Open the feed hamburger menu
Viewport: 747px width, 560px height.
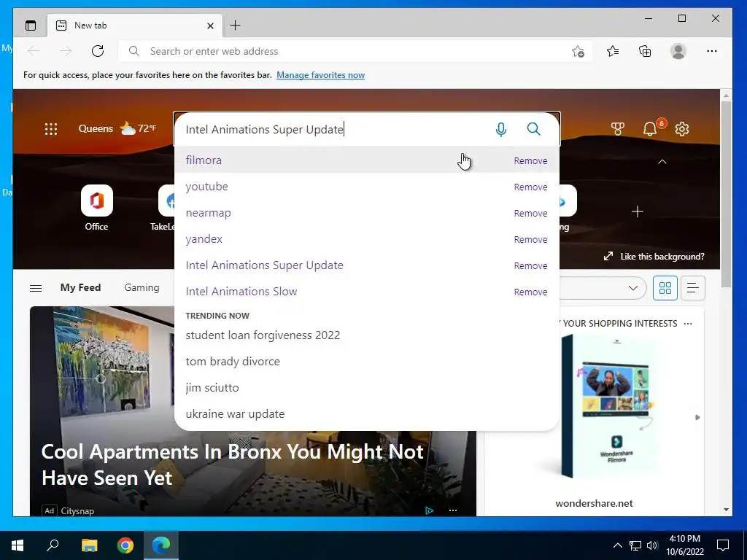tap(36, 288)
